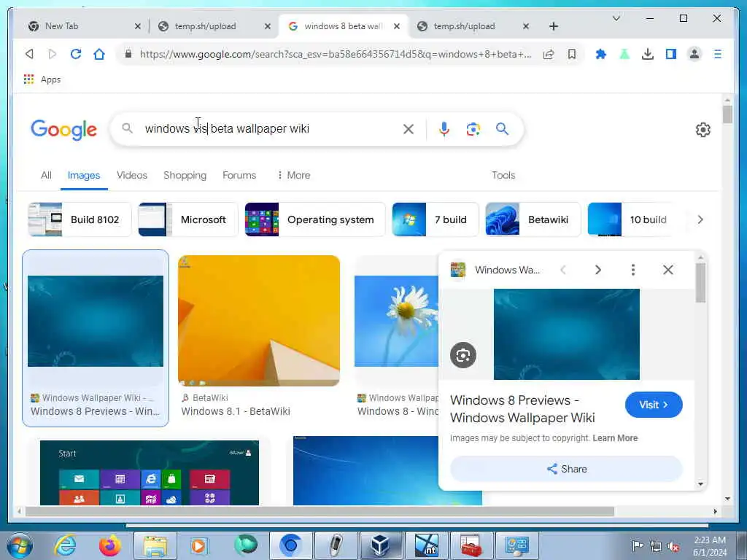
Task: Click the Visit button for Windows Wallpaper Wiki
Action: 654,405
